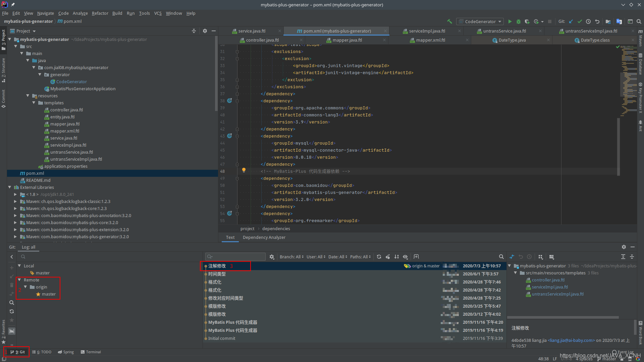Open the User: All filter dropdown
The width and height of the screenshot is (644, 362).
(x=316, y=257)
